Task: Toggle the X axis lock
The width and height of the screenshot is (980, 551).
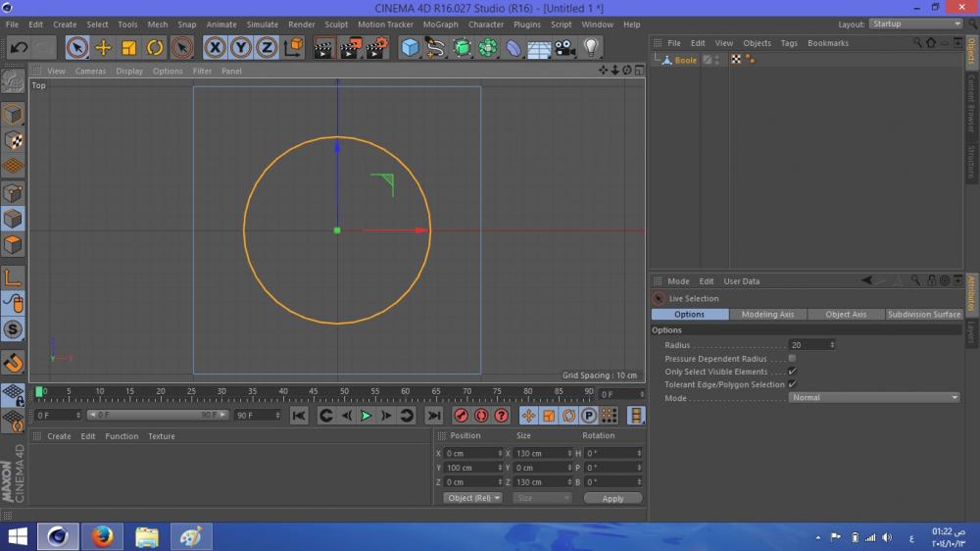Action: coord(215,47)
